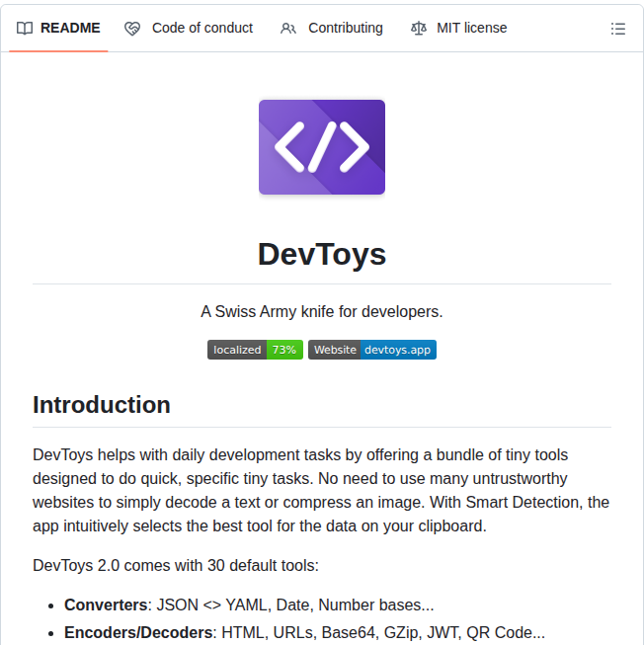Click the DevToys logo image
This screenshot has height=645, width=644.
click(322, 147)
